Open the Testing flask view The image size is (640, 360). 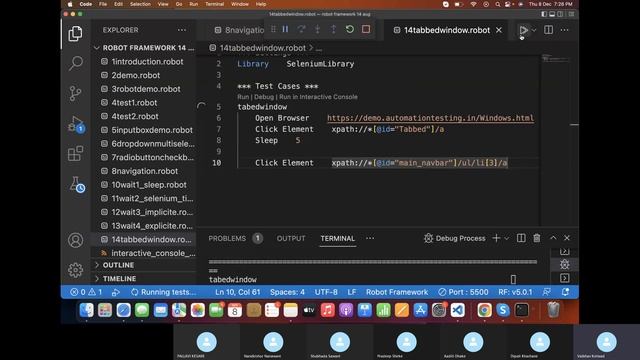[77, 184]
